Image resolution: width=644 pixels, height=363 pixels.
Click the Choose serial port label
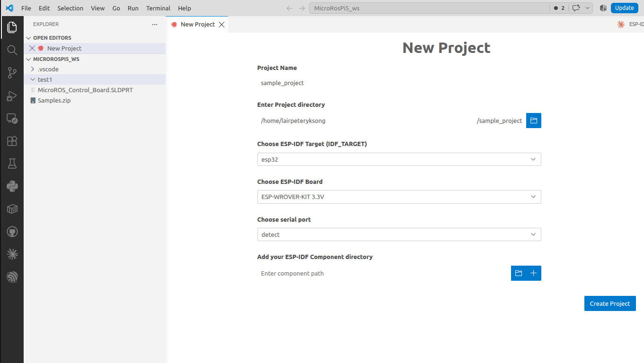pyautogui.click(x=284, y=219)
